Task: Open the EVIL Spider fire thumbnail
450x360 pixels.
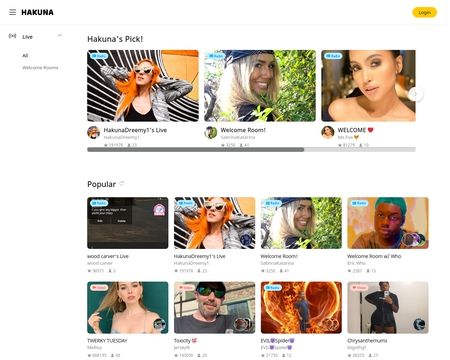Action: pos(301,307)
